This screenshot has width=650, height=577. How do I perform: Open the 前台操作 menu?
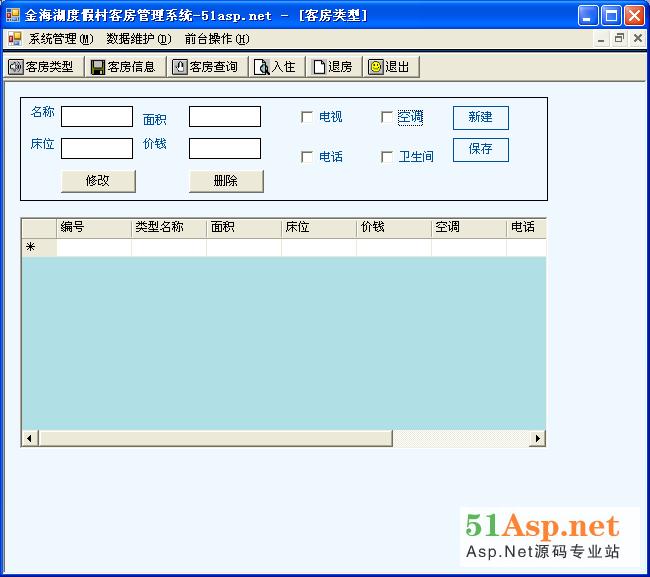click(216, 39)
